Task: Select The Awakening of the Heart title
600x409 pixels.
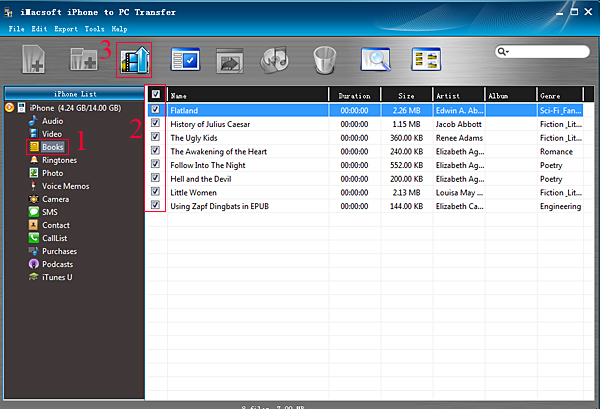Action: coord(218,152)
